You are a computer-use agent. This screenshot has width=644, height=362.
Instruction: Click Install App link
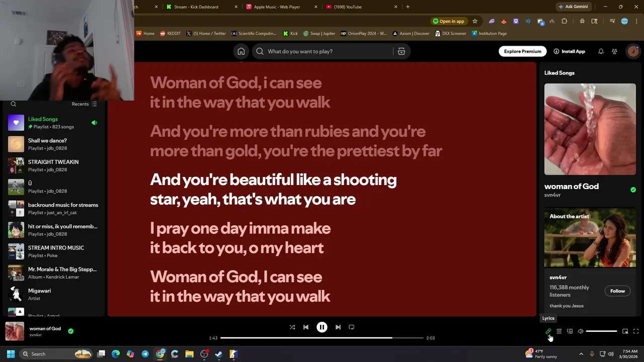[x=569, y=51]
